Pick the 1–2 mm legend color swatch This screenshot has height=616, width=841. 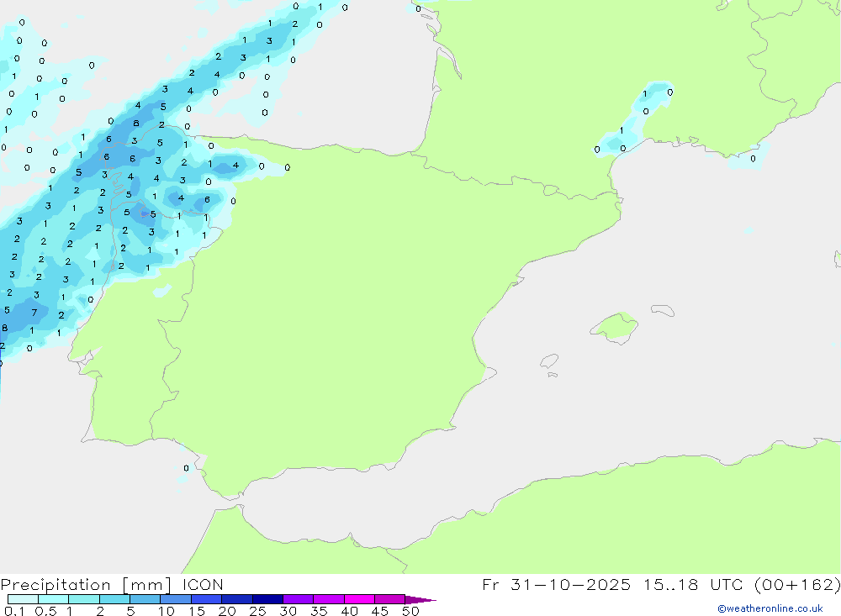[x=83, y=599]
